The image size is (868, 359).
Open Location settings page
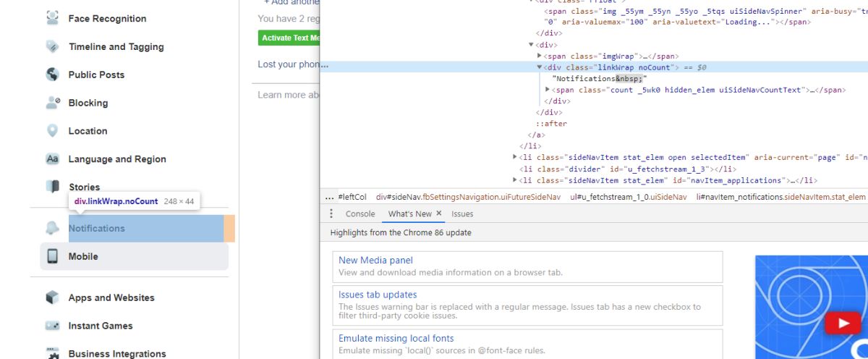(88, 131)
